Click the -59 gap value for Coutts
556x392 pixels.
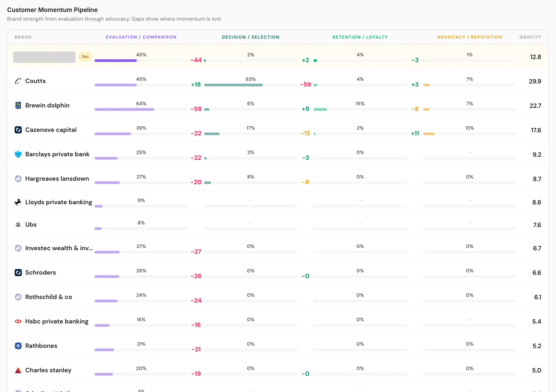pos(305,85)
